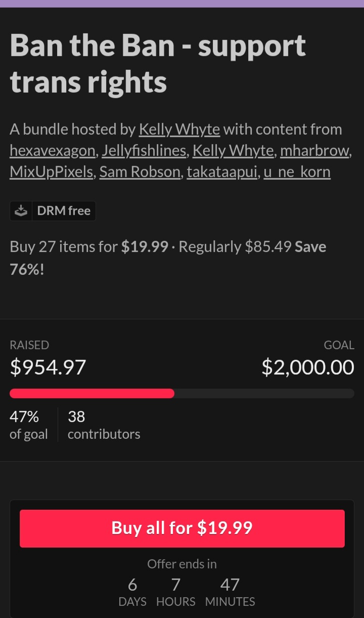The height and width of the screenshot is (618, 364).
Task: Tap the bundle title heading
Action: click(x=158, y=63)
